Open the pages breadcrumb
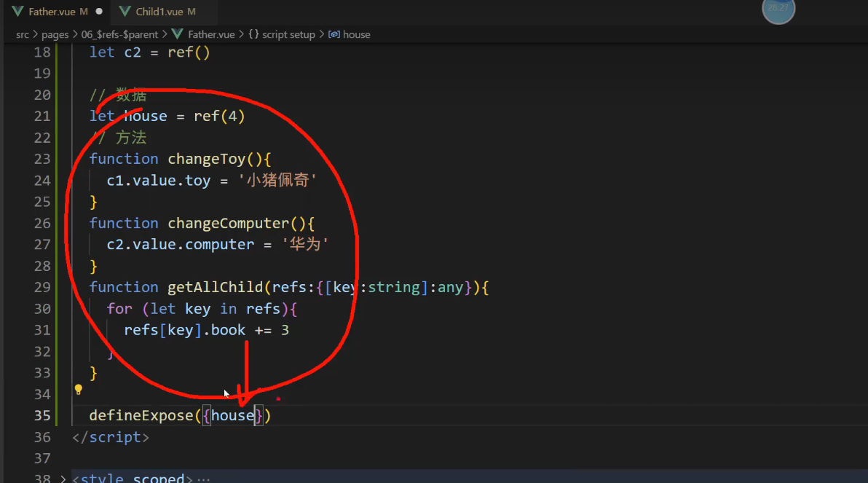Screen dimensions: 868x483 [x=55, y=34]
